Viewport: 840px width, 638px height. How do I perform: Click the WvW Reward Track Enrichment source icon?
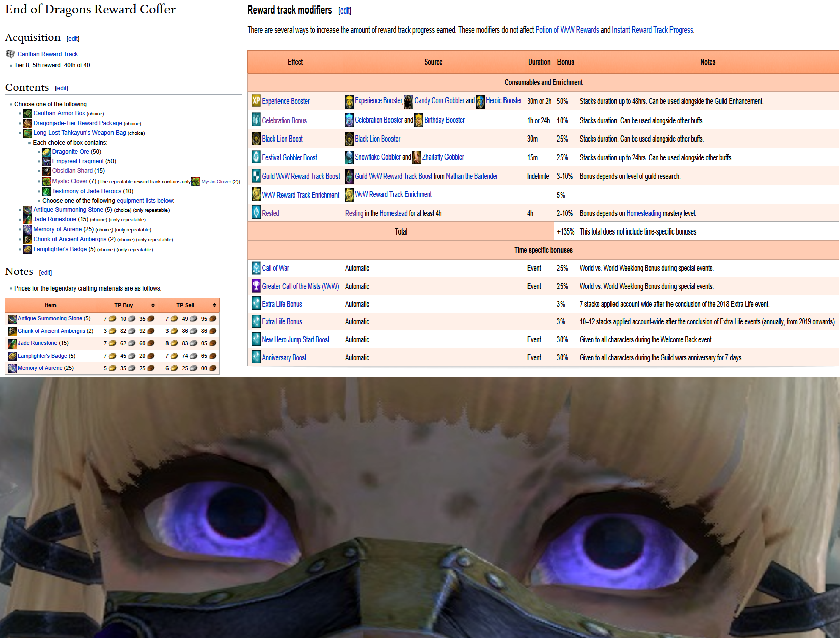pos(349,195)
